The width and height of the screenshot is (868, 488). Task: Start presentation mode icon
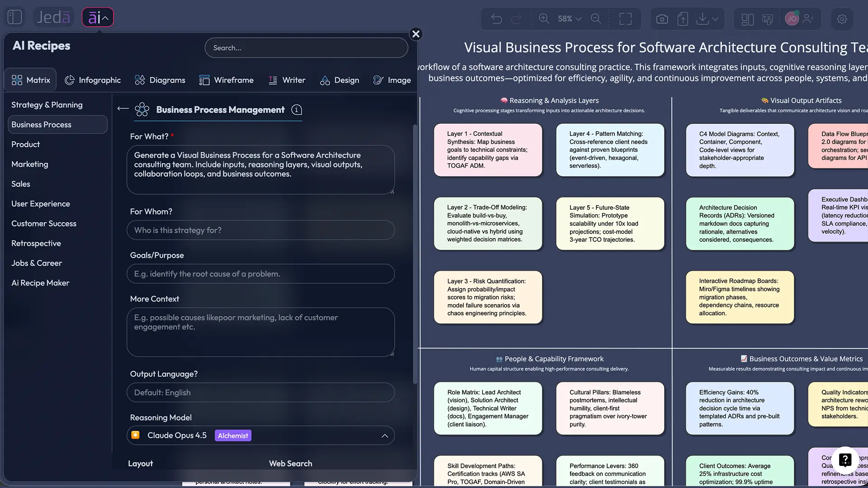(768, 19)
